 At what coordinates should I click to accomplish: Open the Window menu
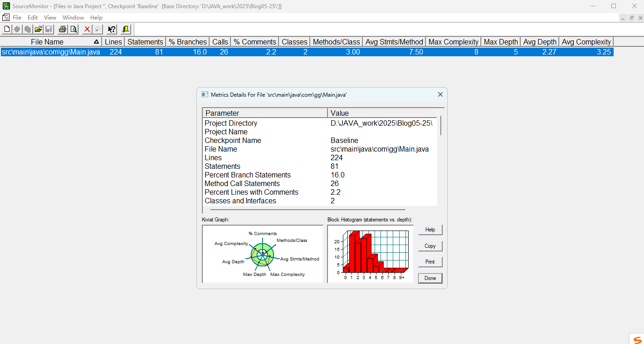click(x=73, y=17)
